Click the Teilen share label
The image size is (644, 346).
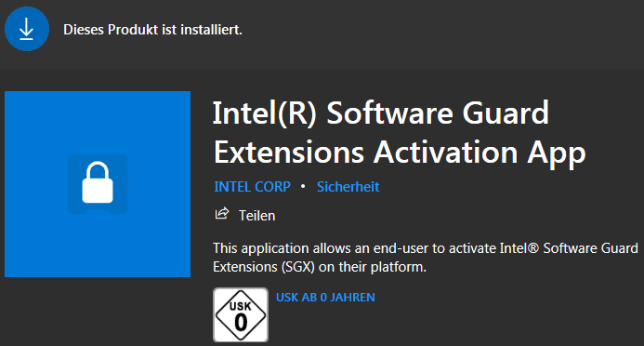coord(257,216)
